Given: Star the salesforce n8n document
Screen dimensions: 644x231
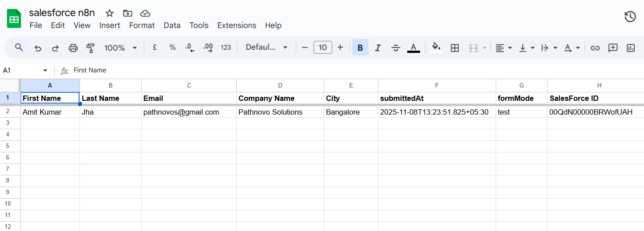Looking at the screenshot, I should point(110,13).
